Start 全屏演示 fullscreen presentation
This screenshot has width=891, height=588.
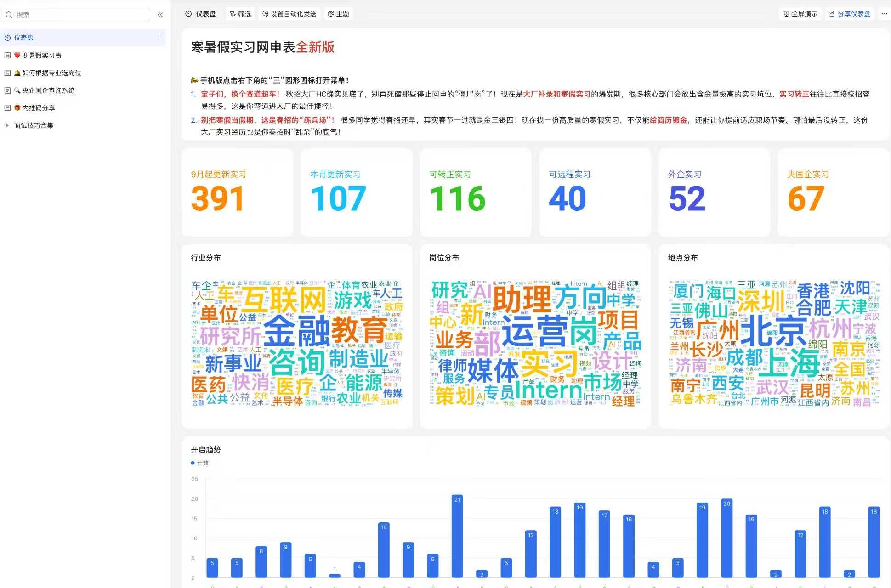tap(800, 14)
